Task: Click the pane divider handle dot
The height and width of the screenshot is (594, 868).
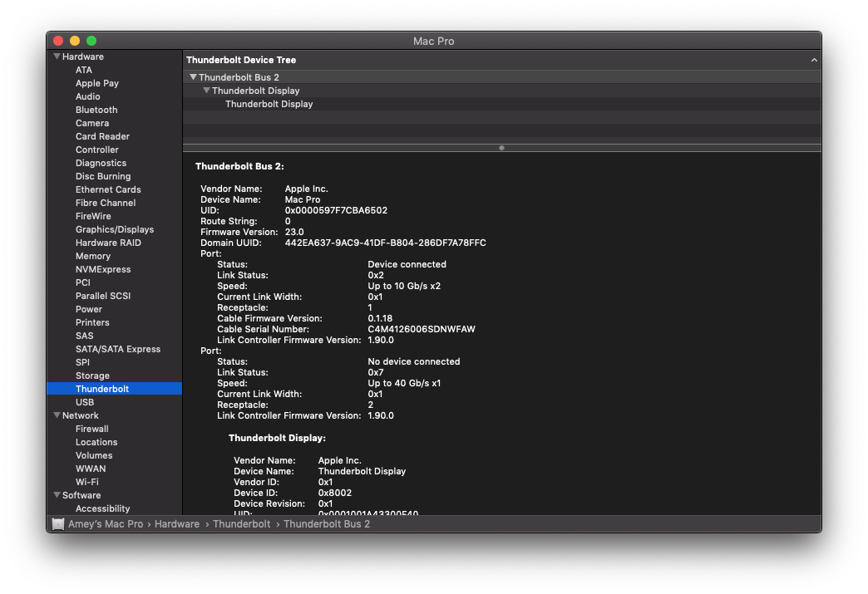Action: point(501,148)
